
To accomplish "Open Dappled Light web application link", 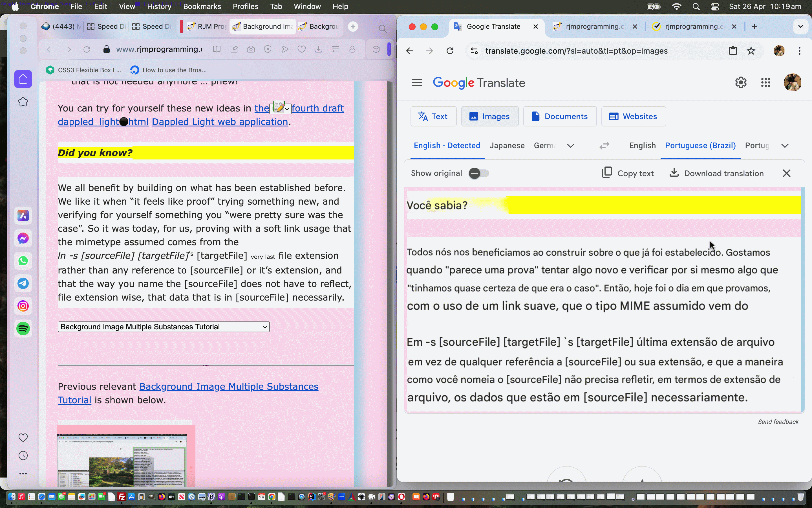I will [220, 122].
